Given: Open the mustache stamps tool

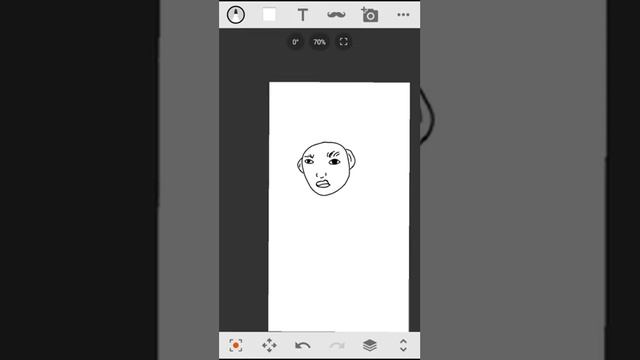Looking at the screenshot, I should point(336,15).
